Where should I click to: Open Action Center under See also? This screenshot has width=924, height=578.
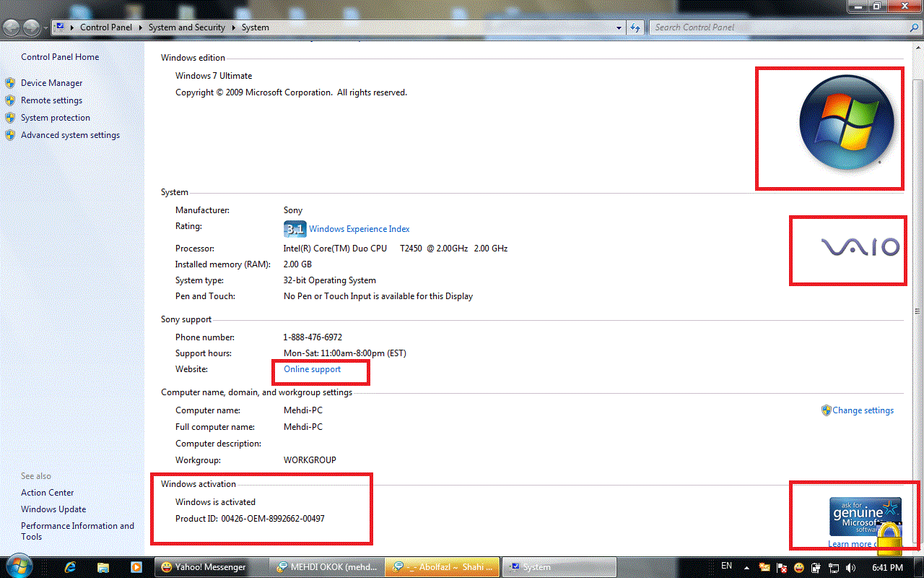[x=48, y=493]
